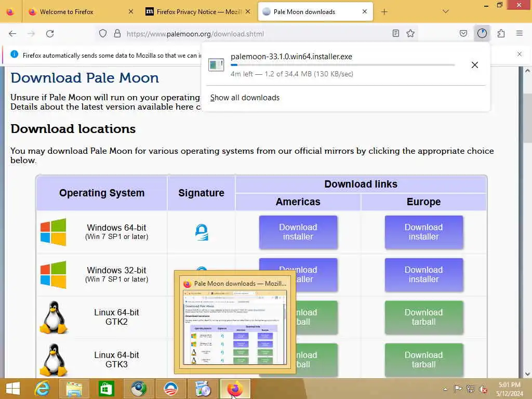
Task: Open the Firefox hamburger application menu
Action: [x=520, y=33]
